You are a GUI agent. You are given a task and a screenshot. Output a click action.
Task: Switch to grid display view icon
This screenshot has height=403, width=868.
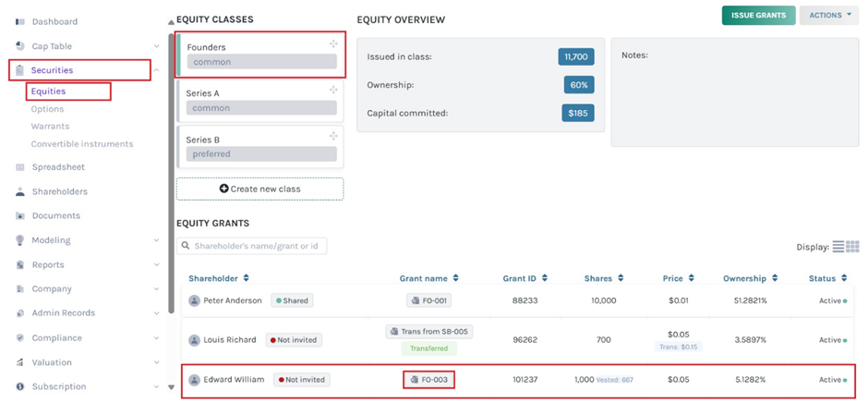852,247
